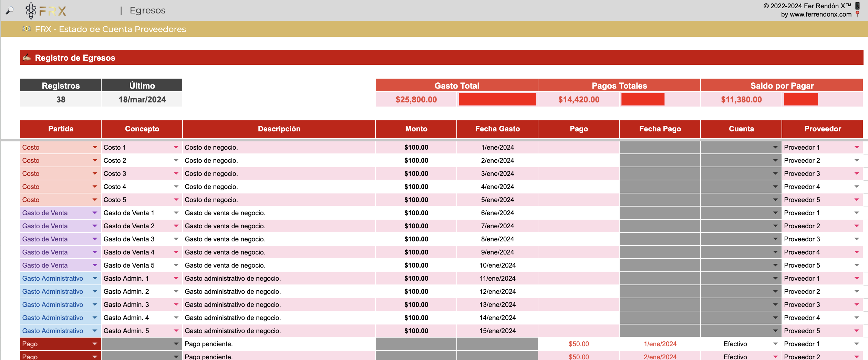Screen dimensions: 868x360
Task: Expand the Cuenta dropdown for the Costo 4 row
Action: click(775, 187)
